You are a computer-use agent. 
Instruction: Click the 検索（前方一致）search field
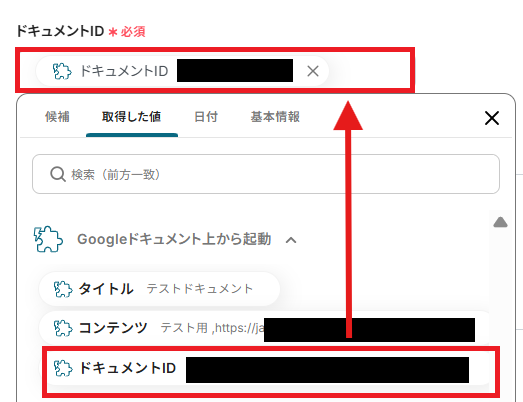(x=266, y=174)
